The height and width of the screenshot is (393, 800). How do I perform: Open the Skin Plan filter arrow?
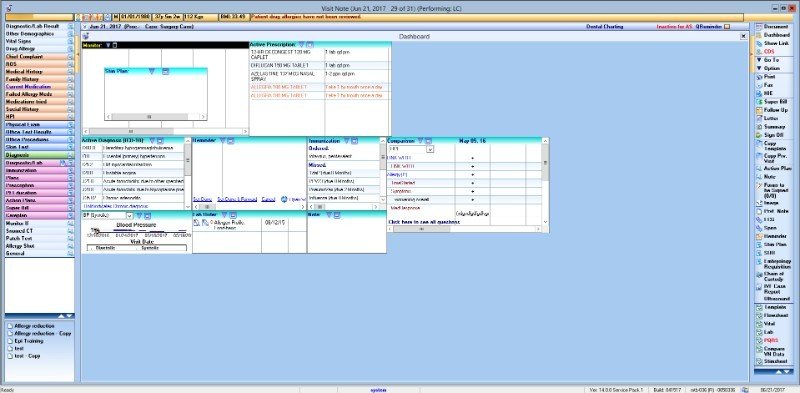pos(152,71)
